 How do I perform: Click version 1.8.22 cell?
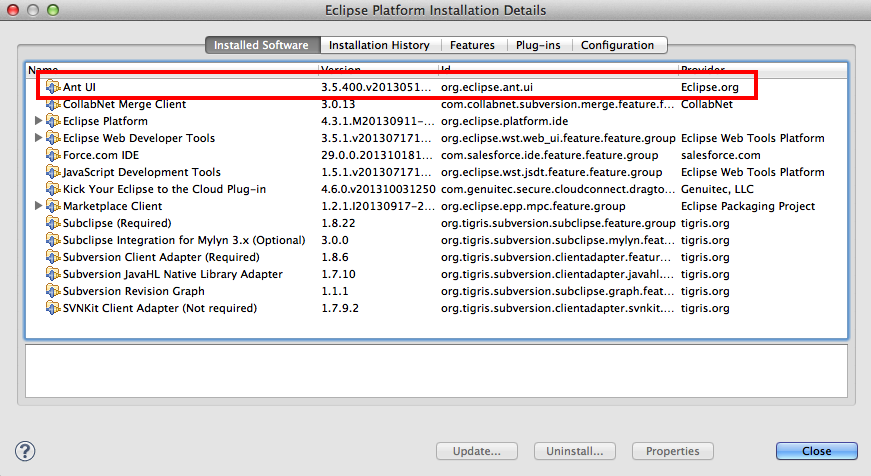pos(338,223)
